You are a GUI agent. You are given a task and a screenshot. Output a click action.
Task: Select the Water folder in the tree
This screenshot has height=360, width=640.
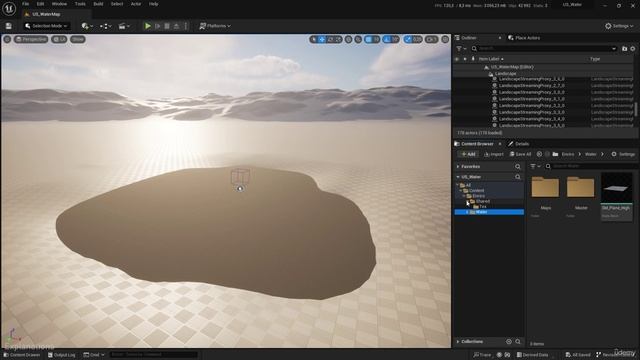coord(489,212)
